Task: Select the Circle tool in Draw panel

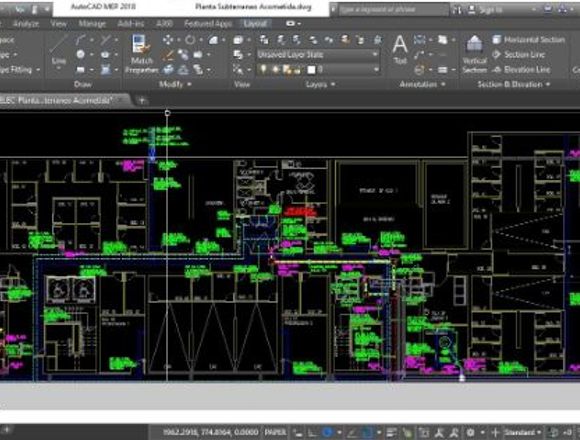Action: point(81,54)
